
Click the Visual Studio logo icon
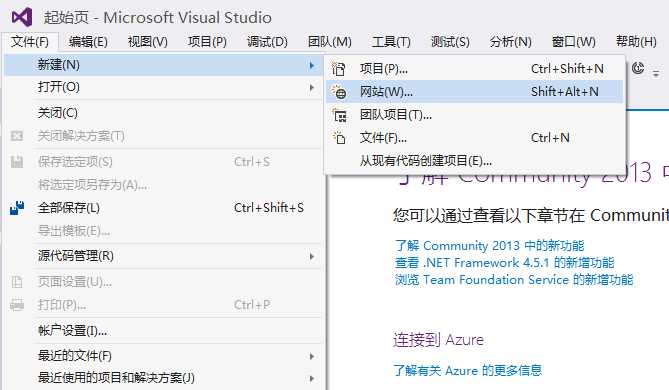tap(22, 17)
